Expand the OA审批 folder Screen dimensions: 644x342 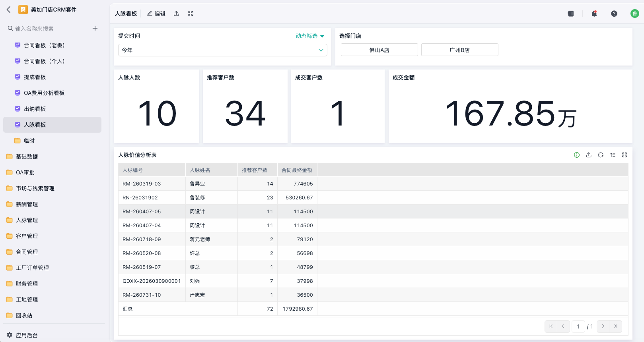53,172
